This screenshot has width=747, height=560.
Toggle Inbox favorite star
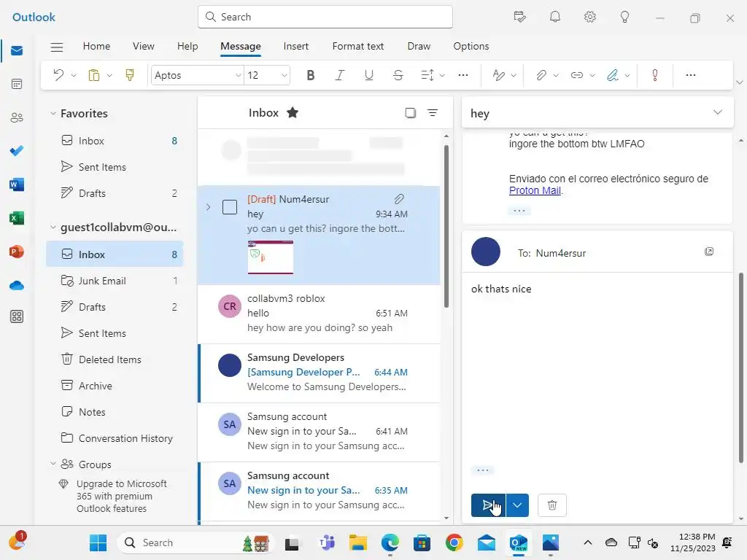click(x=293, y=113)
